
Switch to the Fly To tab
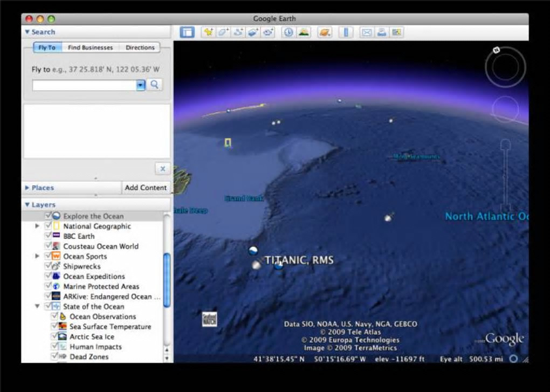click(47, 47)
